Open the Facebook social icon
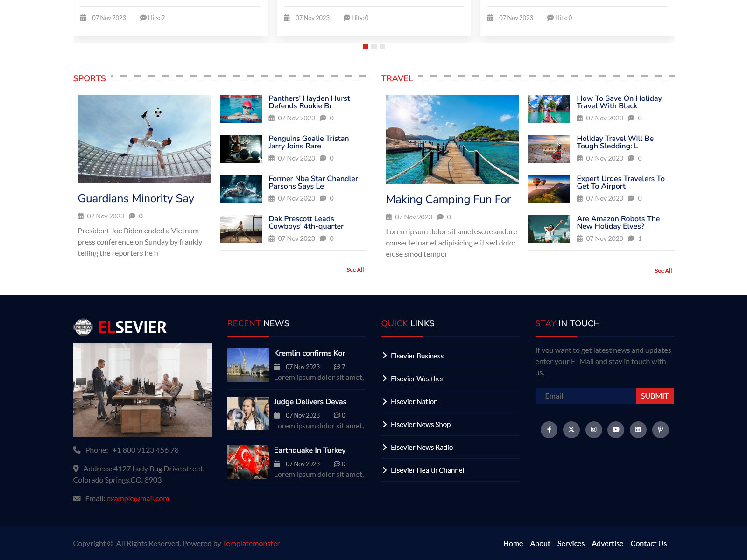Screen dimensions: 747x560 (549, 429)
